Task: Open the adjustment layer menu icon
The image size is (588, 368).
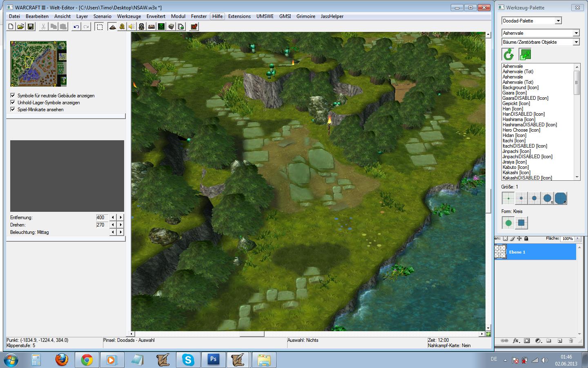Action: (x=538, y=341)
